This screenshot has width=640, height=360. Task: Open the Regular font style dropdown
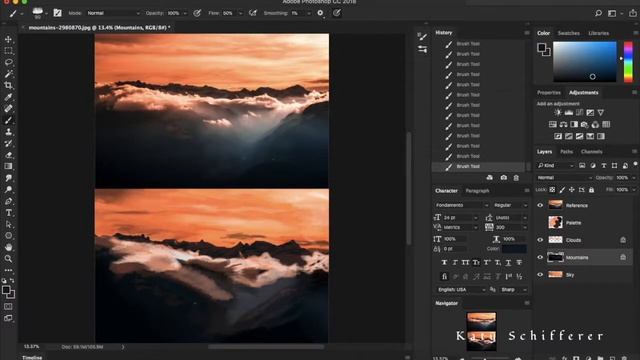point(510,205)
